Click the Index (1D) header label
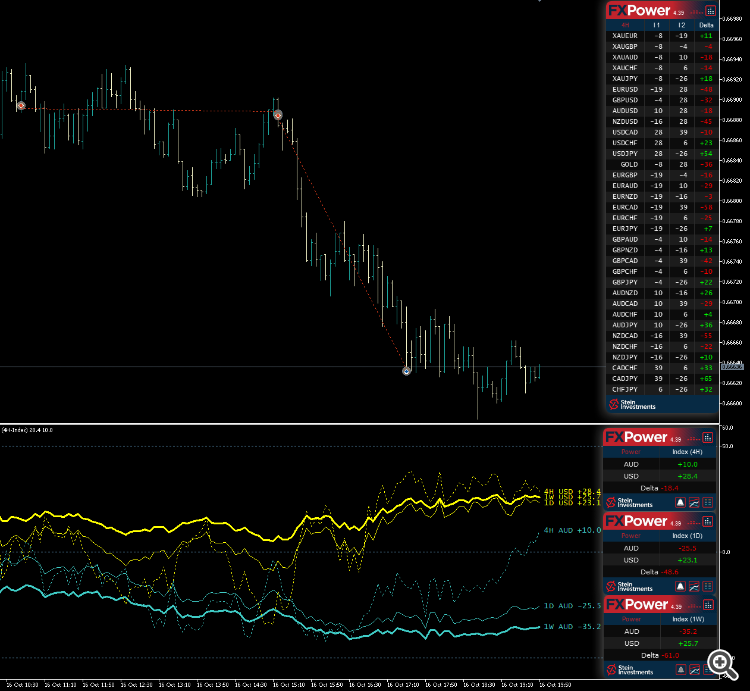This screenshot has width=750, height=691. click(x=687, y=536)
